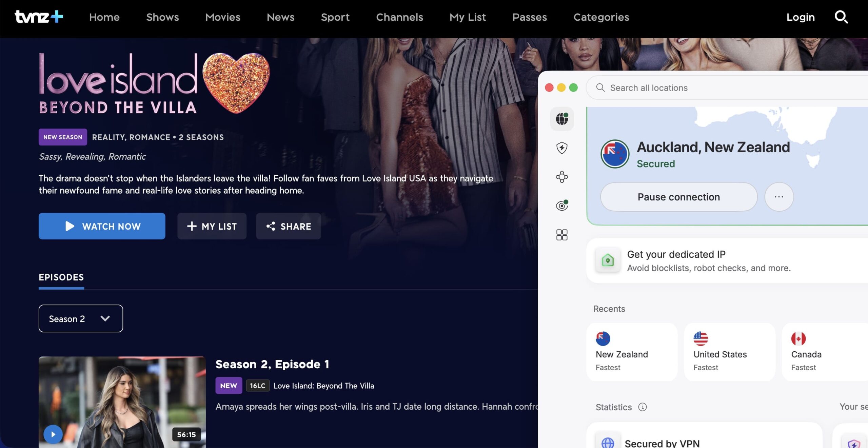
Task: Click the purple NEW episode badge
Action: coord(229,386)
